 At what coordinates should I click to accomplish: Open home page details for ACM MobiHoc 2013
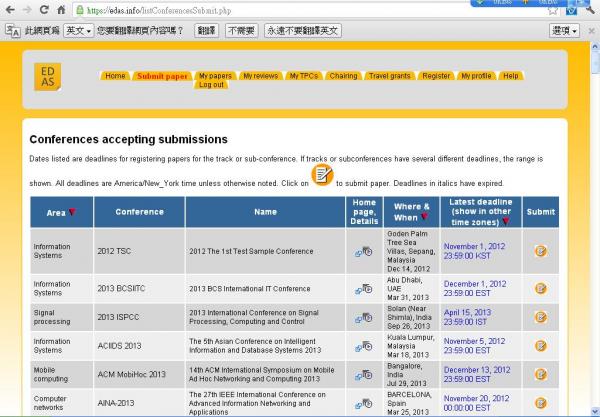coord(364,375)
